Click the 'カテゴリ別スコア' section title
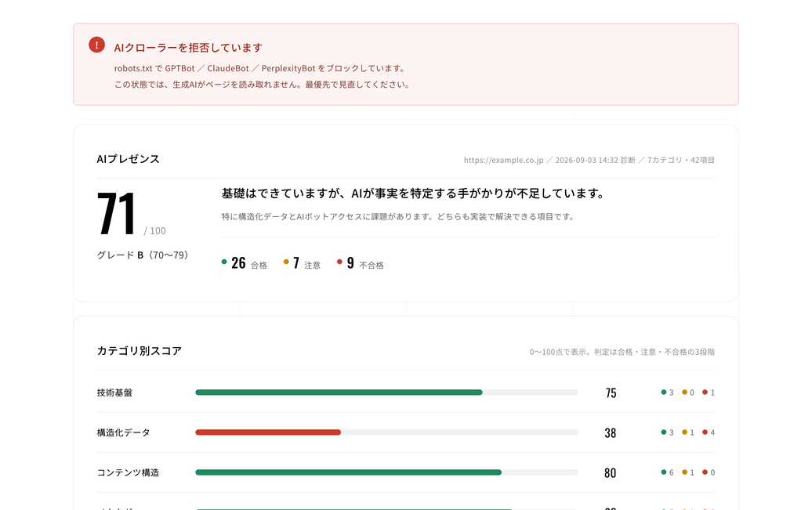 (140, 351)
